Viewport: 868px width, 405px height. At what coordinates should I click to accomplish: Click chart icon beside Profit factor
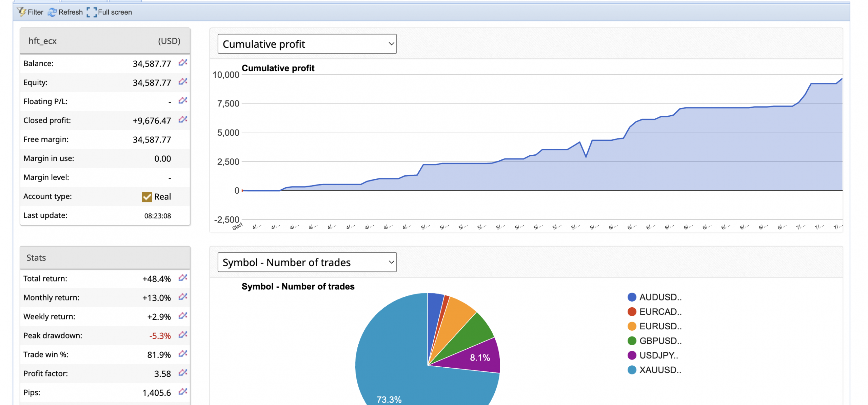(183, 373)
